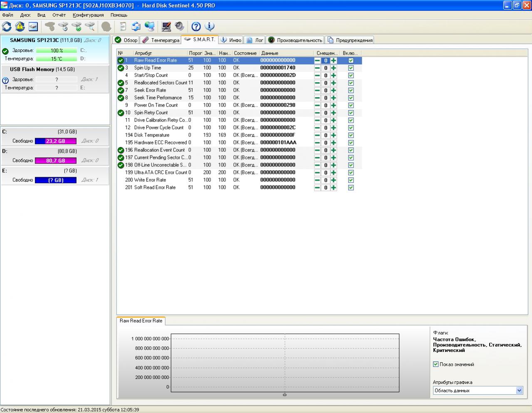Click the globe with monitor toolbar icon
This screenshot has width=532, height=413.
coord(150,27)
